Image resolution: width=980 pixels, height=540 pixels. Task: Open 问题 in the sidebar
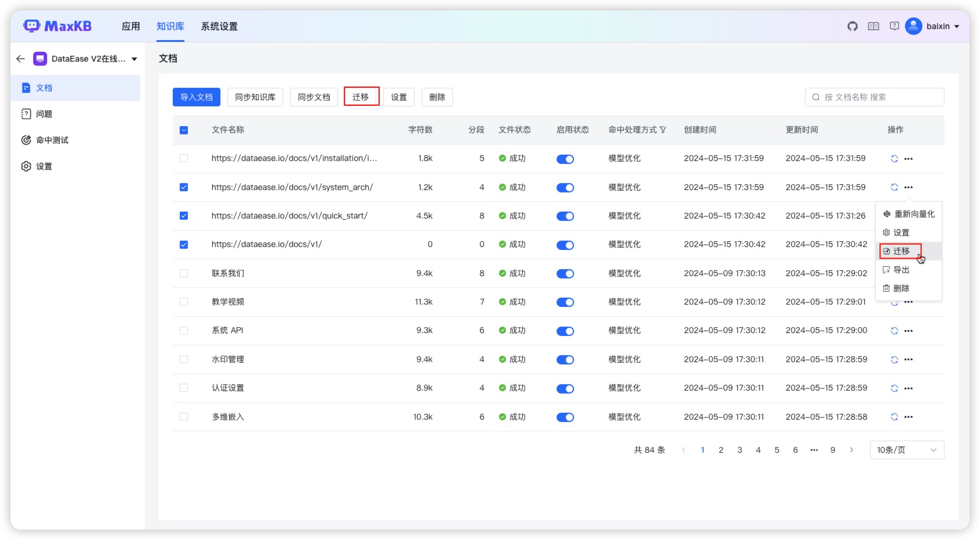coord(76,114)
